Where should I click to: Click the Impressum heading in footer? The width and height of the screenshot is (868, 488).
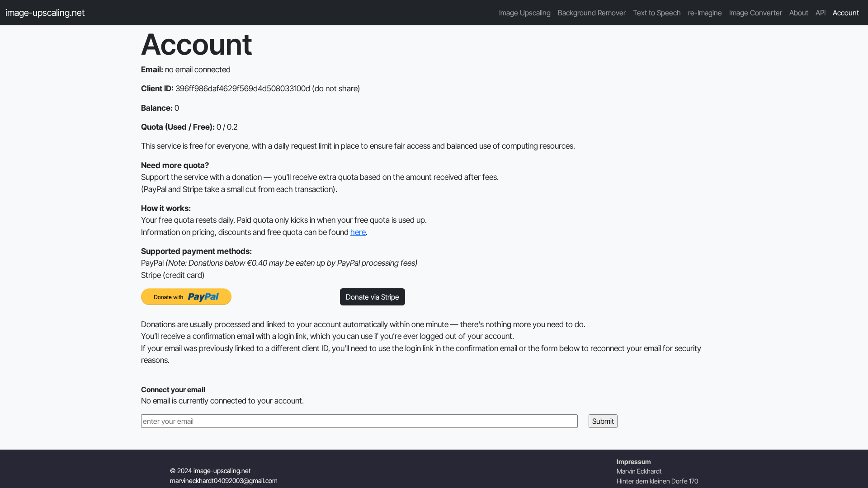[x=633, y=462]
